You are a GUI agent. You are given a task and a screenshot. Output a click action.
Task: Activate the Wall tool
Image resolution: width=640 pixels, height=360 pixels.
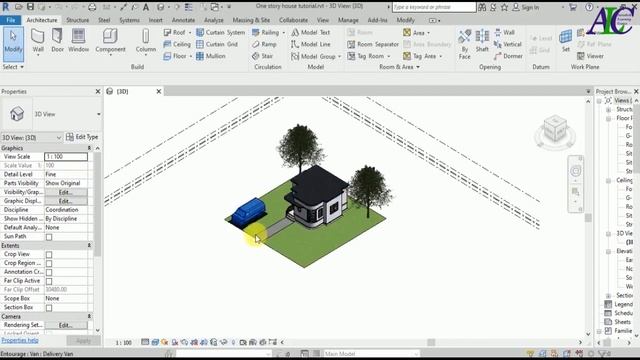tap(38, 42)
